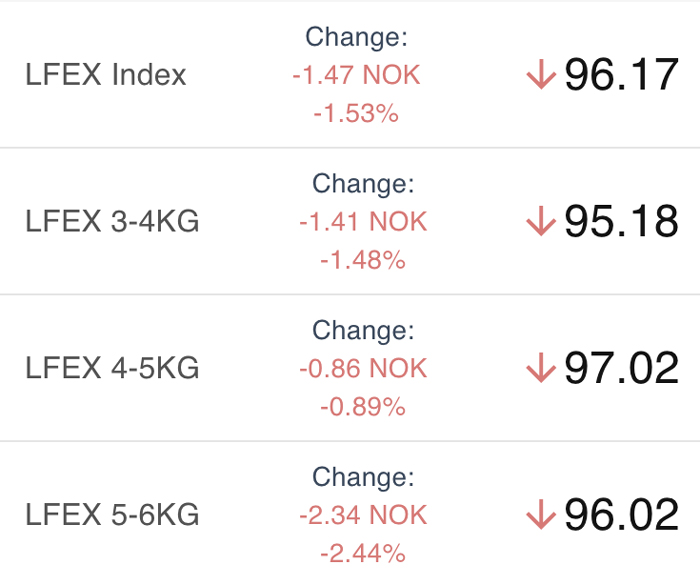
Task: Click the down arrow beside 95.18
Action: (x=541, y=221)
